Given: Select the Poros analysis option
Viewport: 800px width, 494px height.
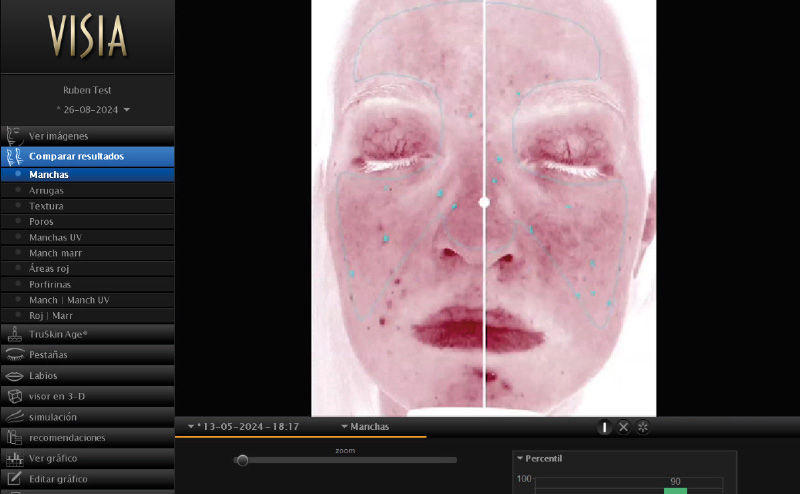Looking at the screenshot, I should click(x=41, y=221).
